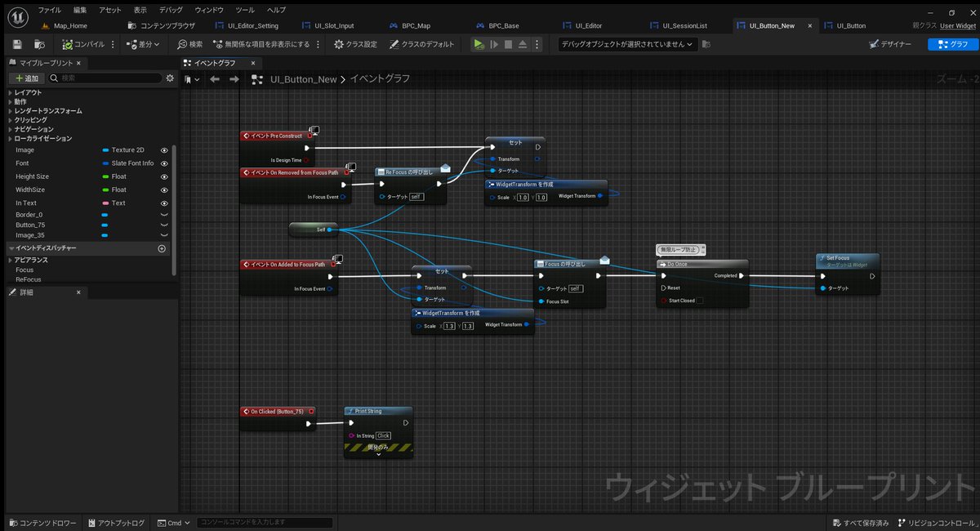Expand the ナビゲーション category
This screenshot has width=980, height=531.
coord(11,129)
